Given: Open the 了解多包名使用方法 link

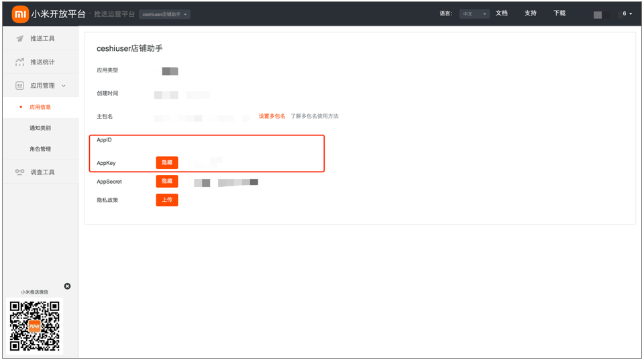Looking at the screenshot, I should (314, 117).
